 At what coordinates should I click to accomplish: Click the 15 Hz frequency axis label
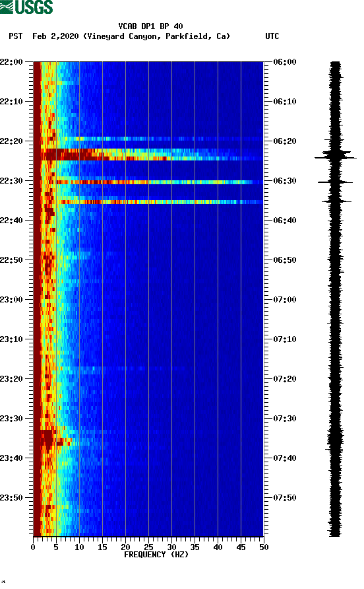pos(102,547)
